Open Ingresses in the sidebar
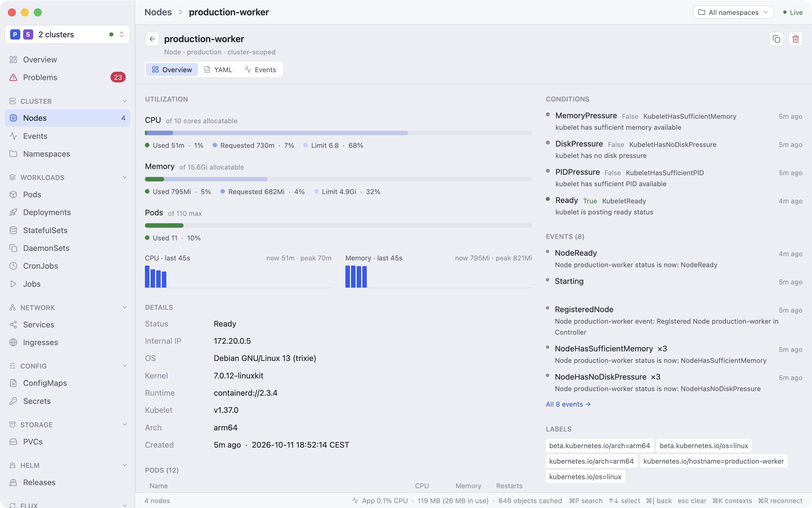Screen dimensions: 812x508 click(x=67, y=342)
